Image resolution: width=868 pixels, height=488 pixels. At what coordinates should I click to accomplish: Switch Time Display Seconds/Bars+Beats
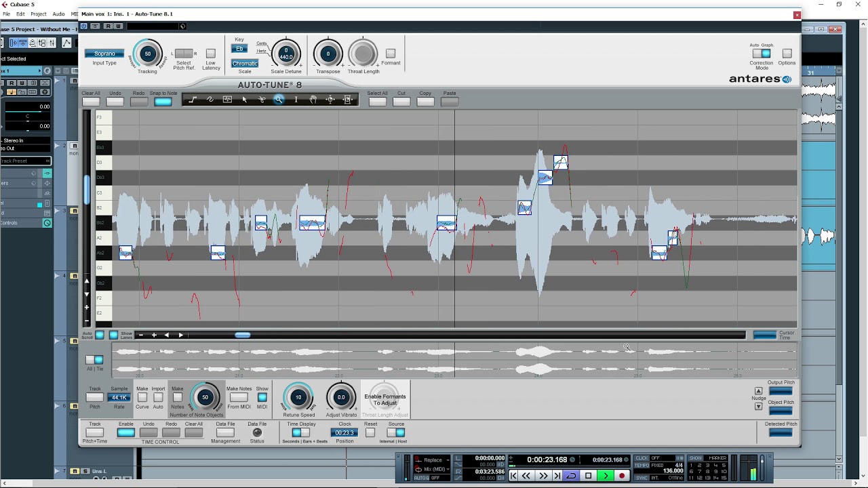click(300, 432)
